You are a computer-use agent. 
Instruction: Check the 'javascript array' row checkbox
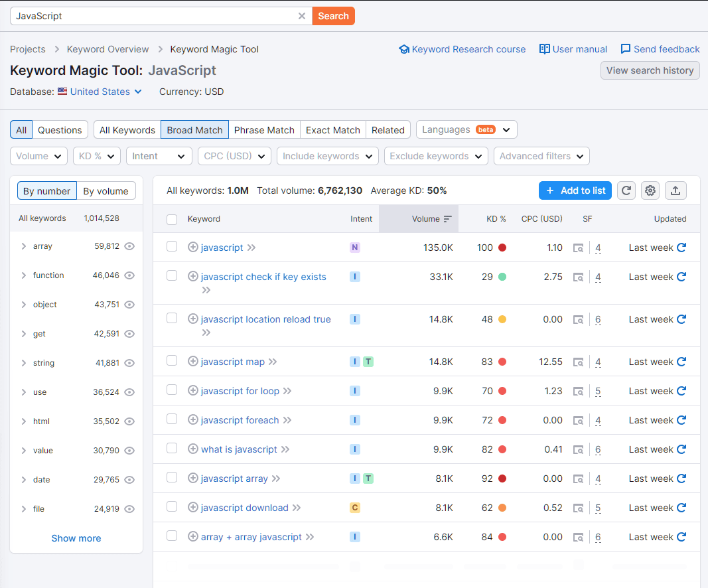(172, 477)
